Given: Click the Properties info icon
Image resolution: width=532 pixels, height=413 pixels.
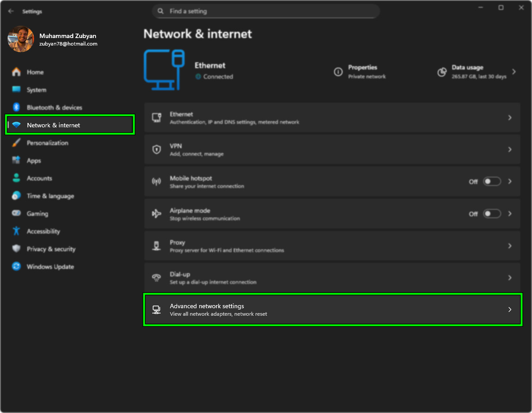Looking at the screenshot, I should click(338, 72).
